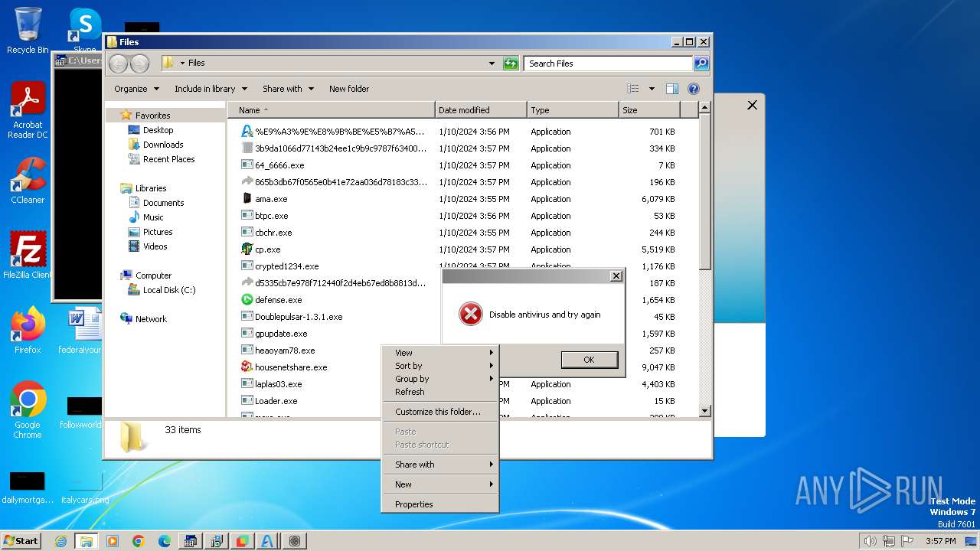
Task: Click the Change your view icon
Action: [633, 89]
